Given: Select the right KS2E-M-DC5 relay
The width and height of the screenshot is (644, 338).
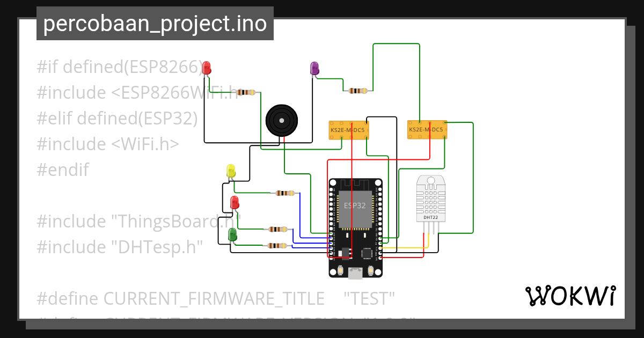Looking at the screenshot, I should click(427, 129).
